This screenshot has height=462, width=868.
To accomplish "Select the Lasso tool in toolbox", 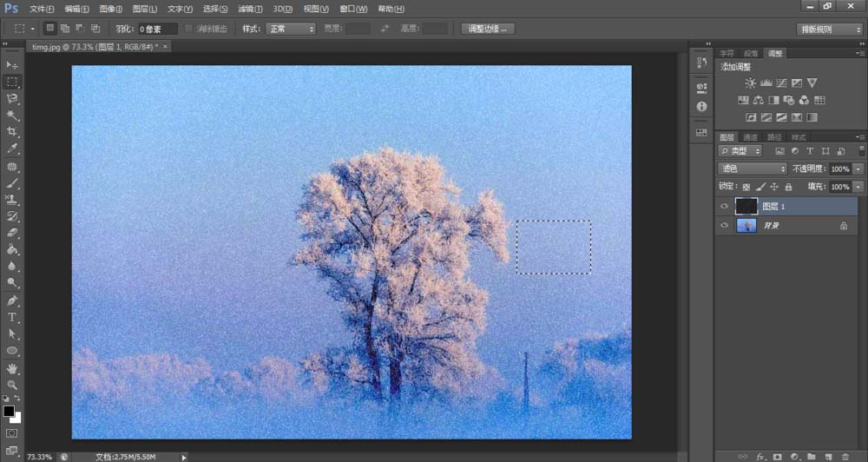I will [x=11, y=99].
